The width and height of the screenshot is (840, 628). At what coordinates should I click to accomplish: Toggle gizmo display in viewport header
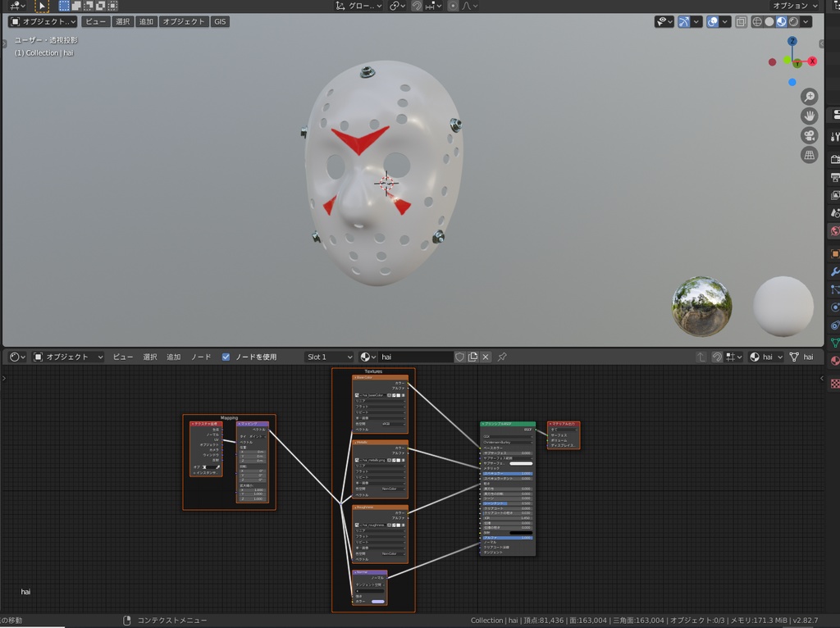point(683,21)
